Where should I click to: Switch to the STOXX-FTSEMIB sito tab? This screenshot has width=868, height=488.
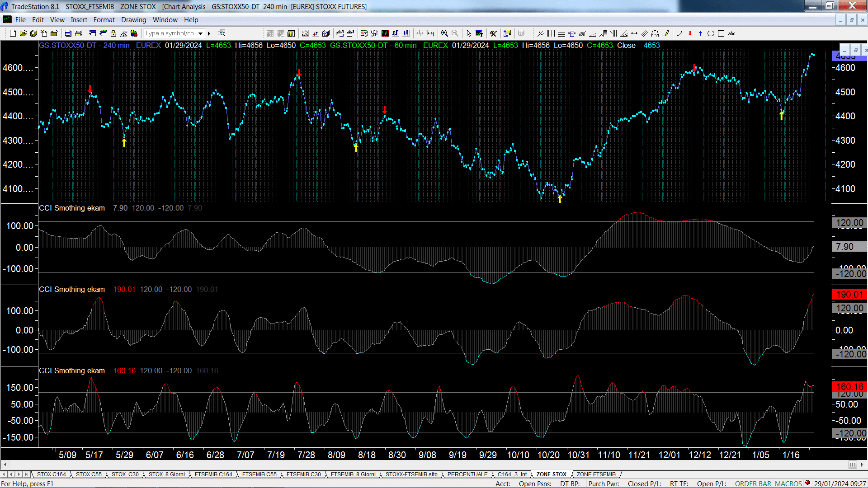click(x=411, y=474)
